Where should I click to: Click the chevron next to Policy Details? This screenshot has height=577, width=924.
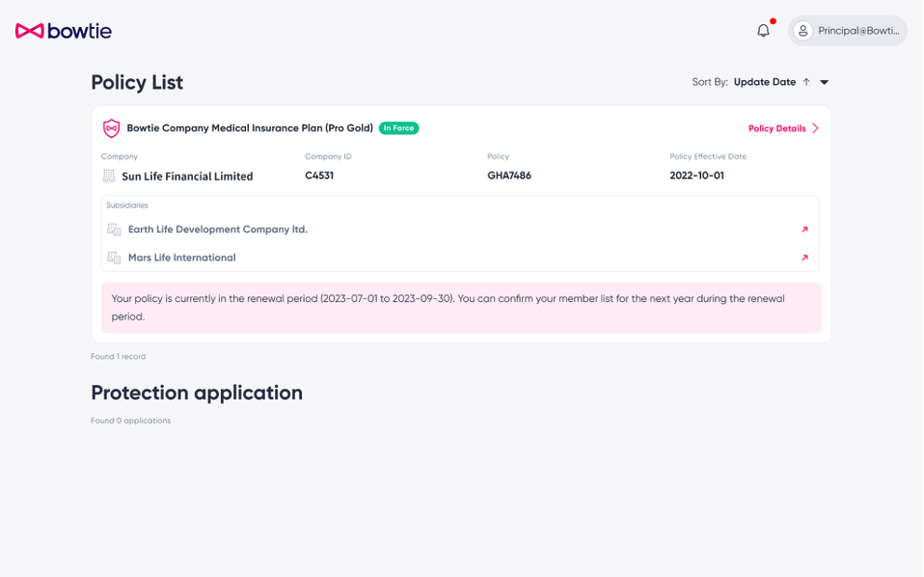pyautogui.click(x=815, y=128)
